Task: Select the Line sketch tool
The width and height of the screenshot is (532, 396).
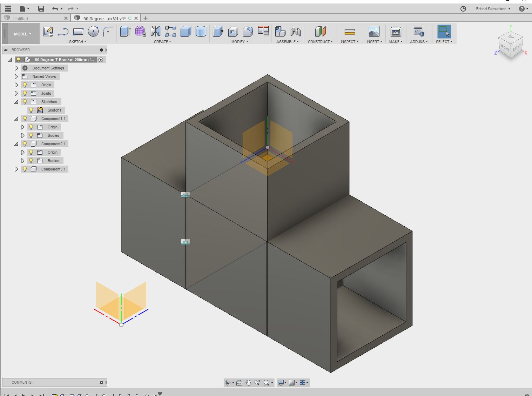Action: click(63, 32)
